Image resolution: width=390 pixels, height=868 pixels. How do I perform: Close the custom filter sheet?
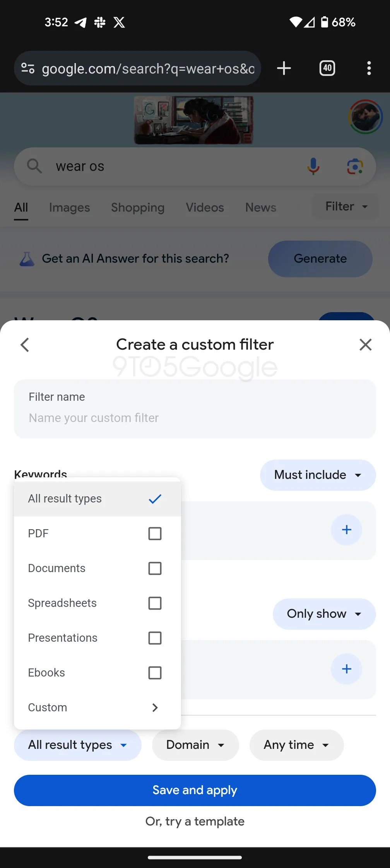(x=365, y=345)
